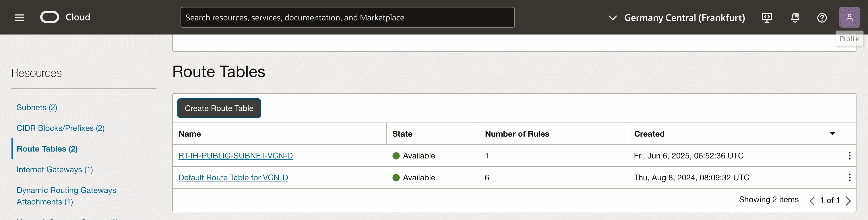Select Subnets (2) in Resources list
868x220 pixels.
[37, 107]
